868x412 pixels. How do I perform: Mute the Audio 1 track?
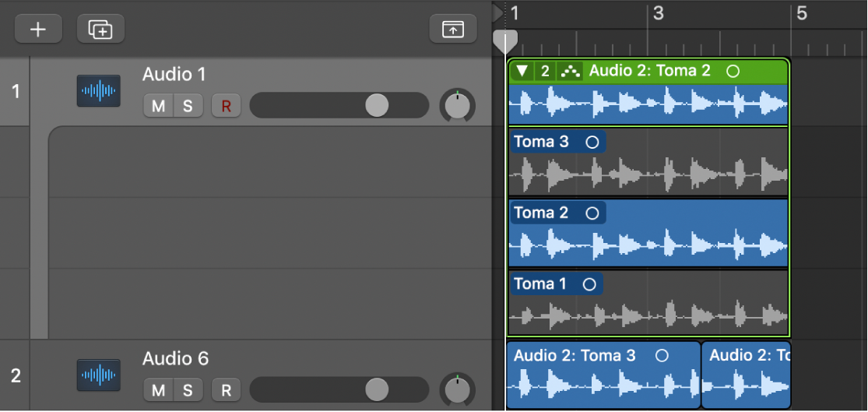coord(158,106)
